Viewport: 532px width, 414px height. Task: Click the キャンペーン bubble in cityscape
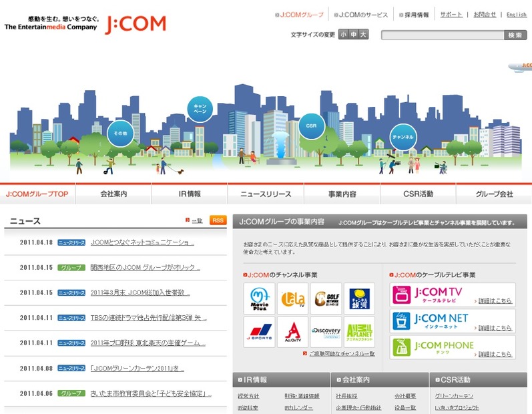pyautogui.click(x=200, y=110)
